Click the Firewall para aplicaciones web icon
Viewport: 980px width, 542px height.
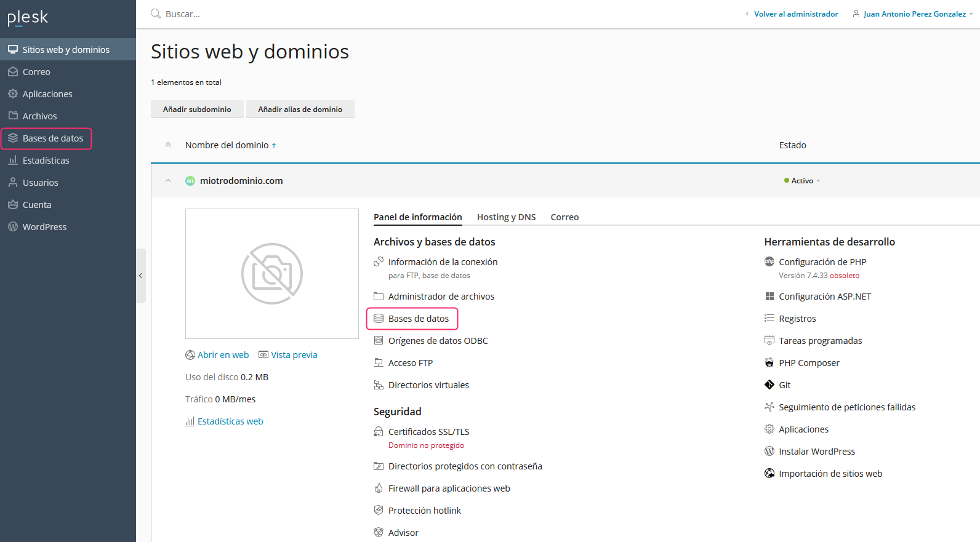coord(379,488)
